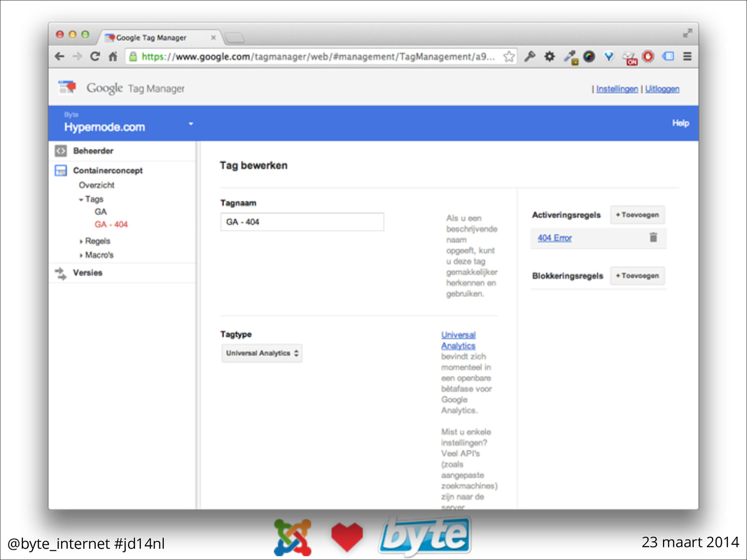Delete the 404 Error rule with trash icon
The width and height of the screenshot is (747, 560).
653,238
